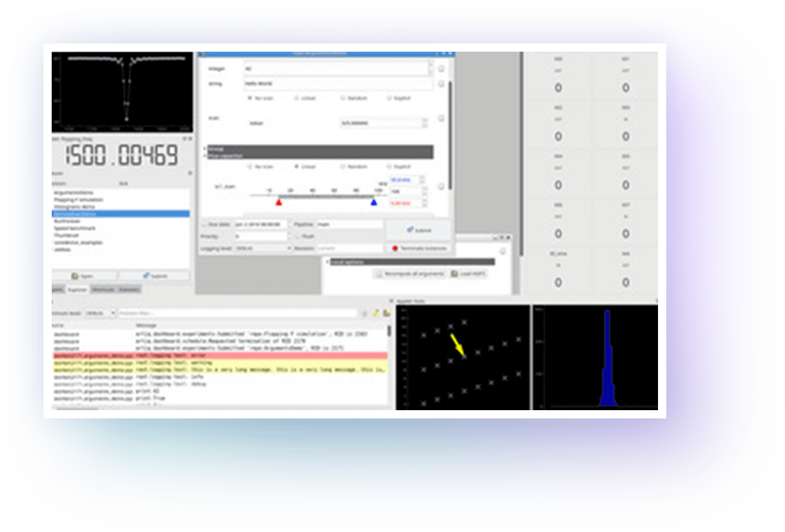This screenshot has width=785, height=532.
Task: Collapse the second dark group header row
Action: tap(320, 155)
